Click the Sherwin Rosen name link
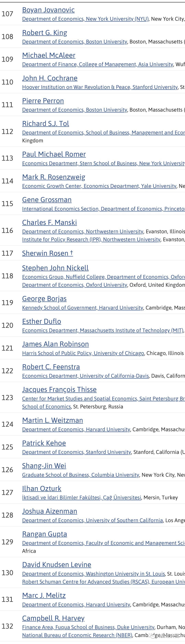The width and height of the screenshot is (185, 644). pyautogui.click(x=45, y=253)
